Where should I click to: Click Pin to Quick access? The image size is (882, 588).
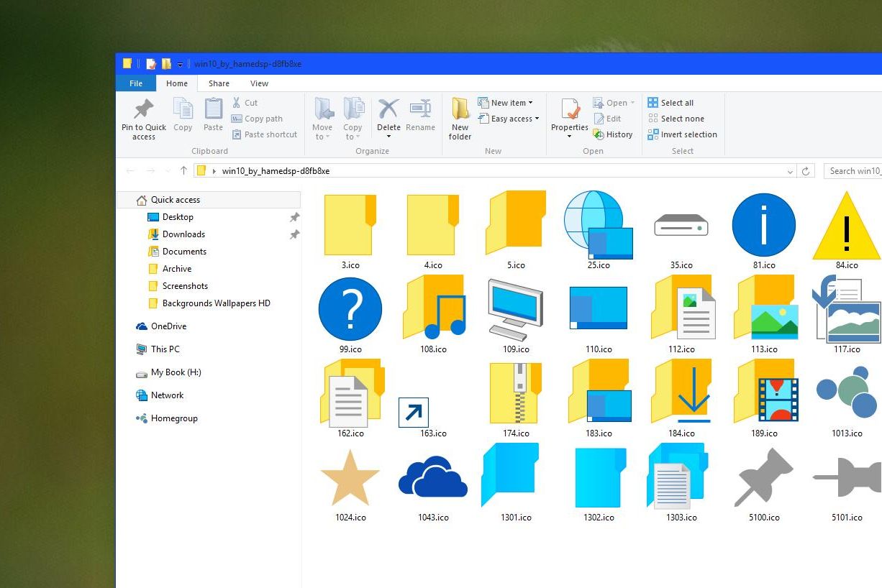142,119
